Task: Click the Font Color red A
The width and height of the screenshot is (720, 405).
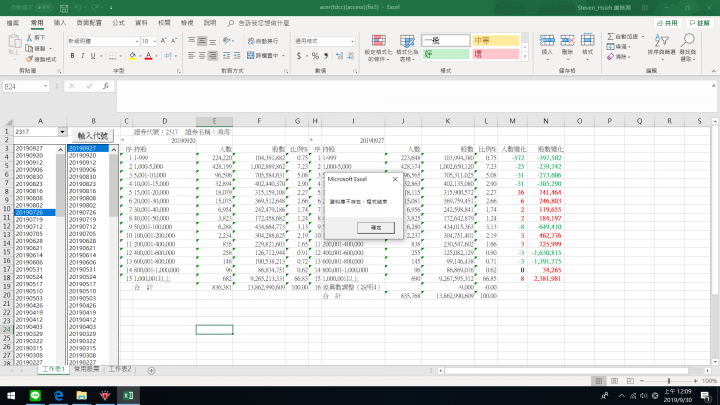Action: click(x=148, y=56)
